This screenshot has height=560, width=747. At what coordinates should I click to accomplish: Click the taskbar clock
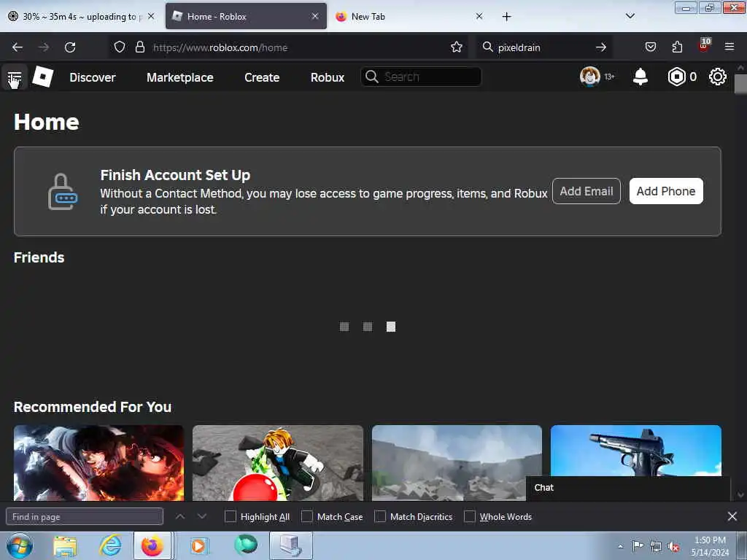tap(710, 546)
